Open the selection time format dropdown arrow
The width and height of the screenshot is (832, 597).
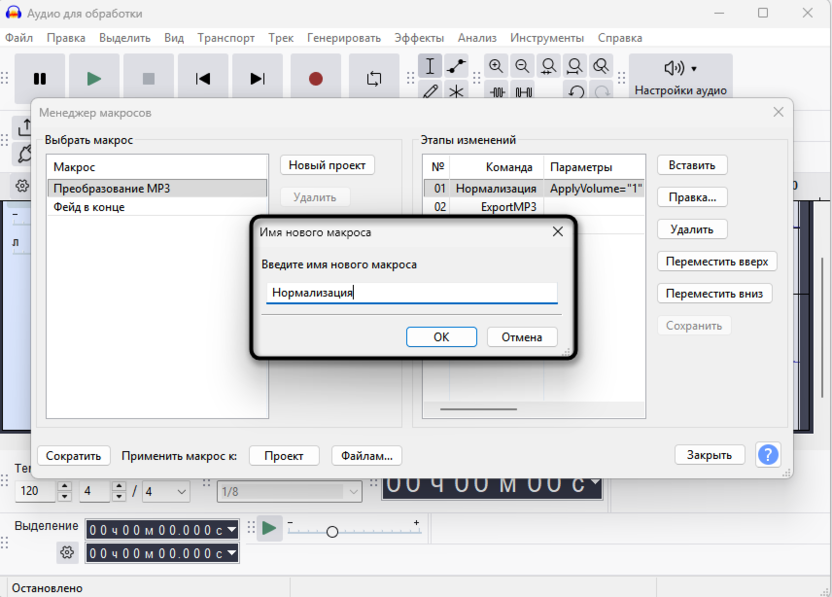click(232, 529)
